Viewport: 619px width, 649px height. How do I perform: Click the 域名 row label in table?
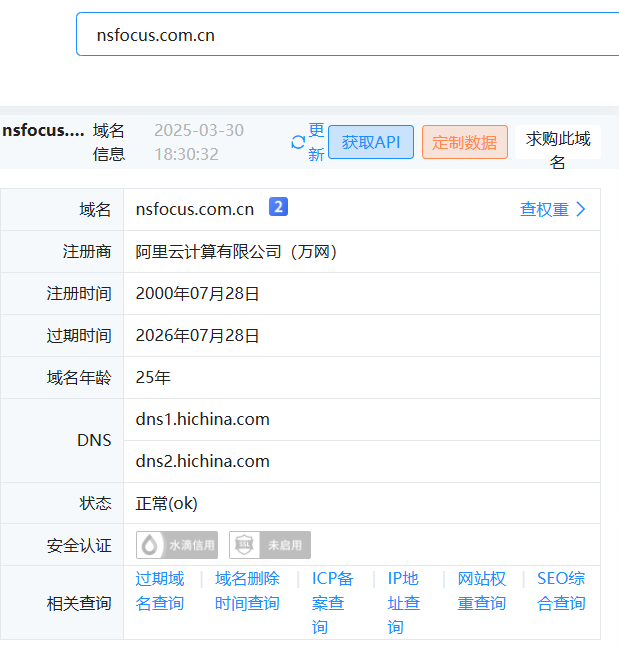point(95,209)
